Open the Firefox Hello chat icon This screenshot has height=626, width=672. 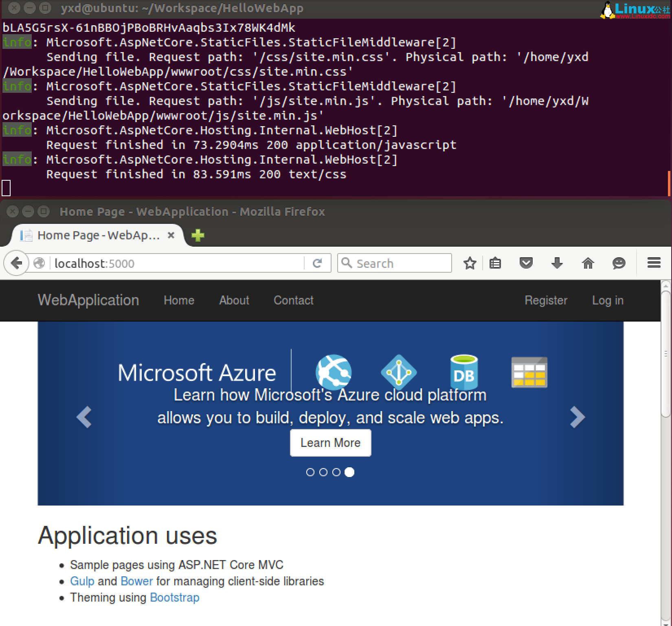(x=619, y=263)
